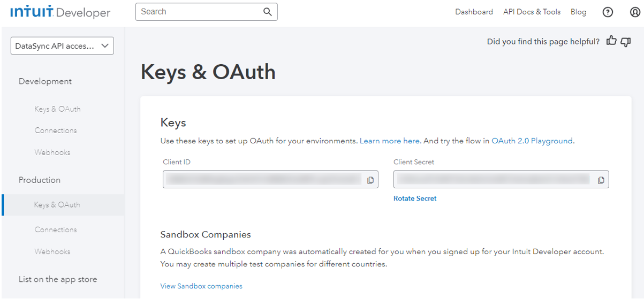Open API Docs & Tools menu

(x=532, y=12)
